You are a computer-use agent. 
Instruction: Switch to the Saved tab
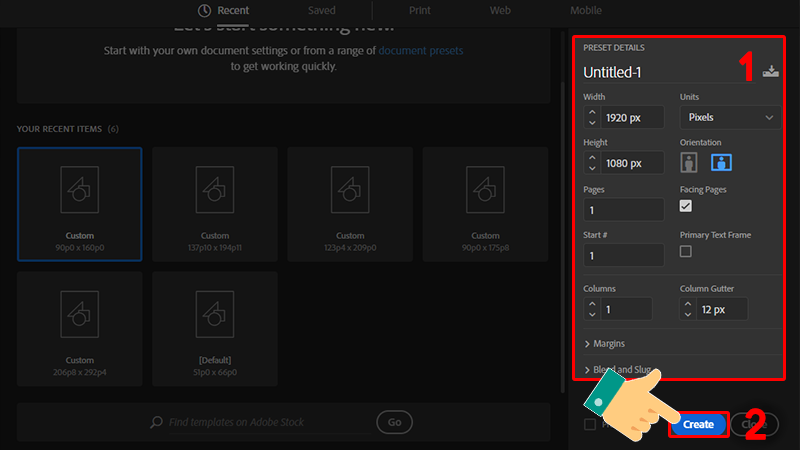click(321, 10)
